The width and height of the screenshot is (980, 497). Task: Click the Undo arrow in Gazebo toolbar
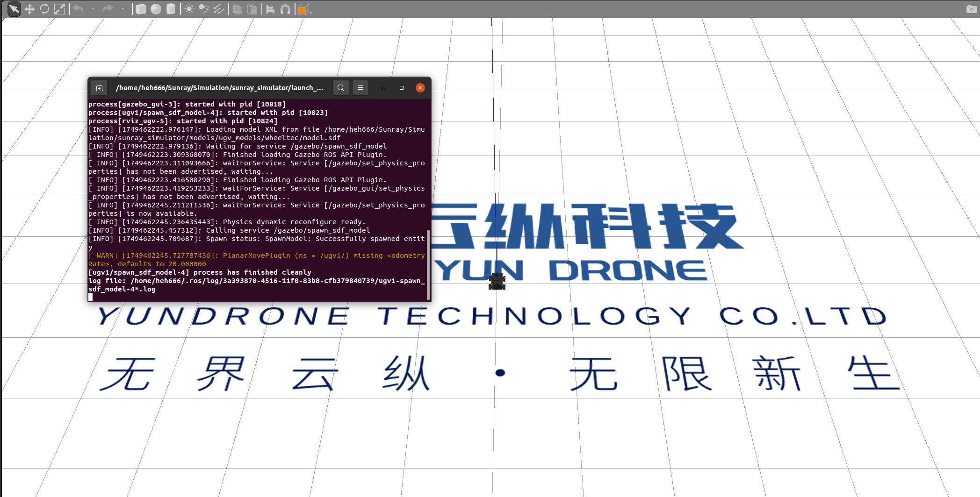point(78,9)
